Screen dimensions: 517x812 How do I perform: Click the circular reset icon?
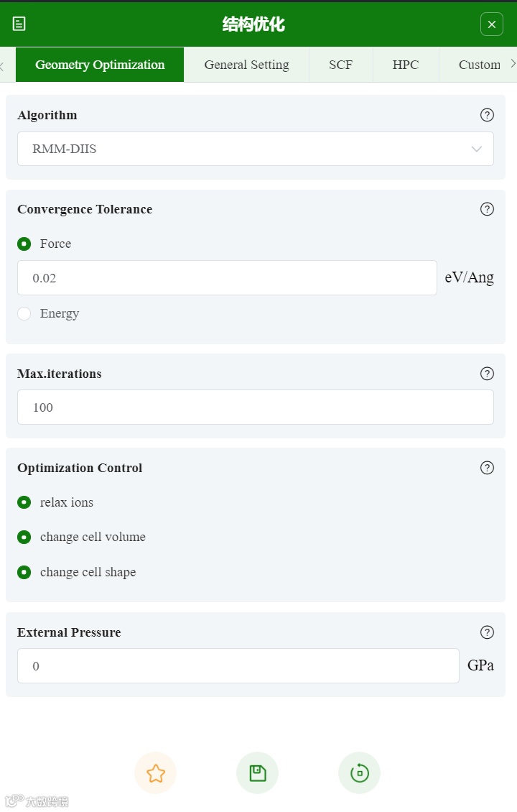point(359,773)
